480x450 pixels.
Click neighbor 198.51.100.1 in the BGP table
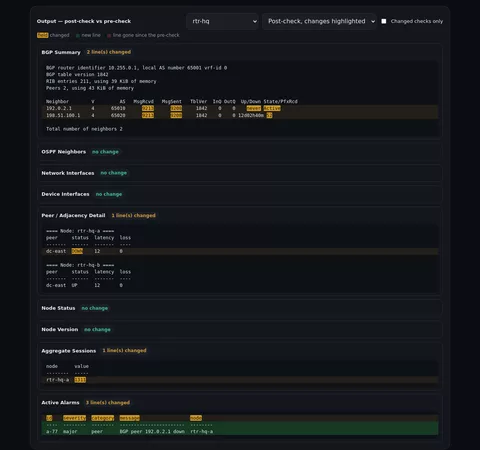(63, 115)
